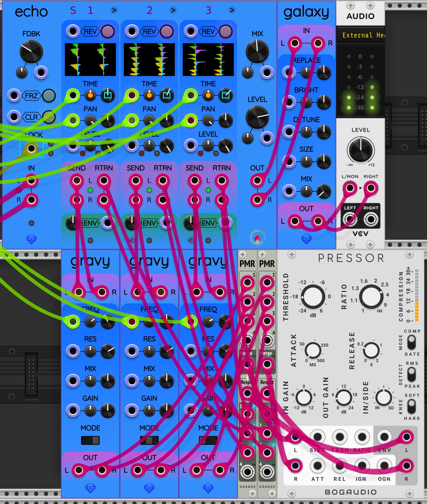Click the galaxy BRIGHT knob
The width and height of the screenshot is (427, 504).
coord(324,102)
